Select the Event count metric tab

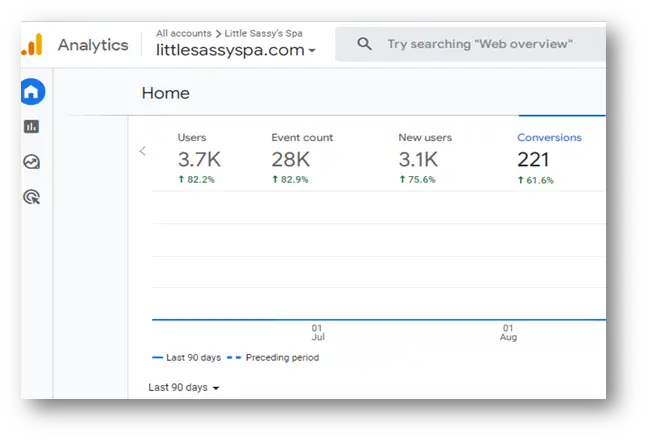(302, 158)
